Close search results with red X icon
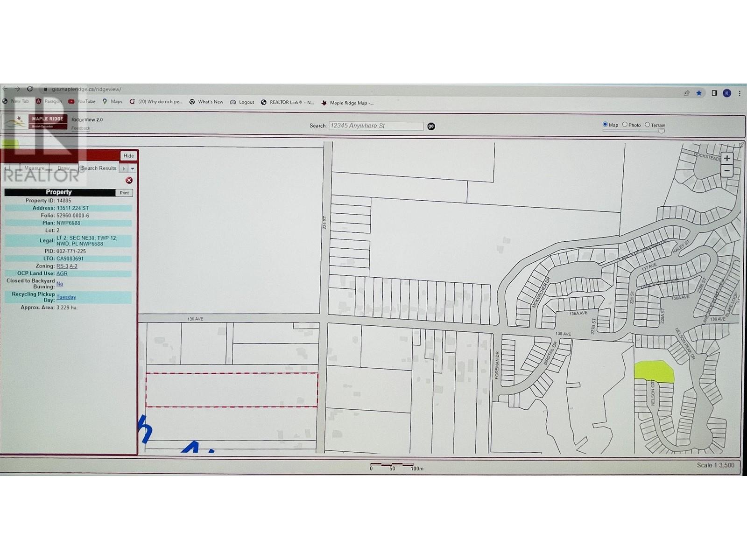The height and width of the screenshot is (560, 747). 129,180
